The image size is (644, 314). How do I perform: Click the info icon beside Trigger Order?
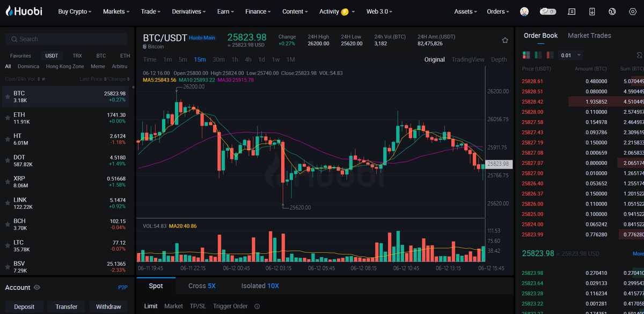click(x=257, y=306)
